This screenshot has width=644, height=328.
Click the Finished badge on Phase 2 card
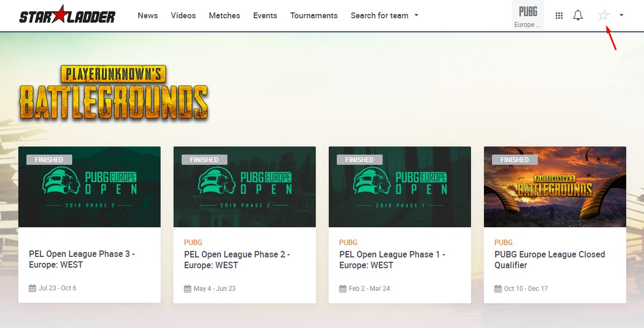click(x=204, y=160)
